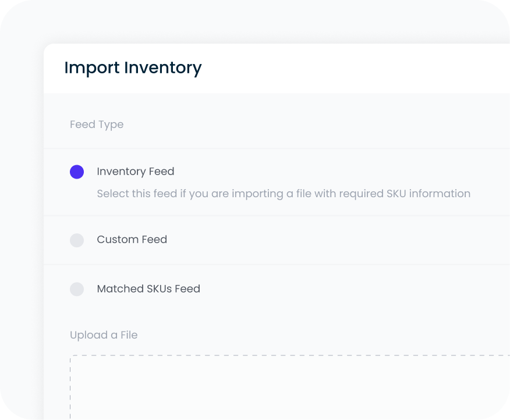Click the Custom Feed option row
This screenshot has width=510, height=420.
pyautogui.click(x=233, y=240)
